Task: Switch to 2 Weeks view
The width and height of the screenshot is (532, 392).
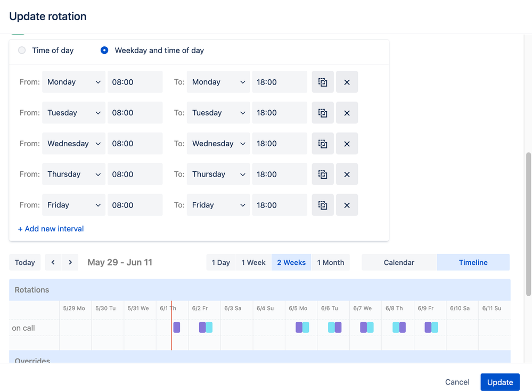Action: click(291, 262)
